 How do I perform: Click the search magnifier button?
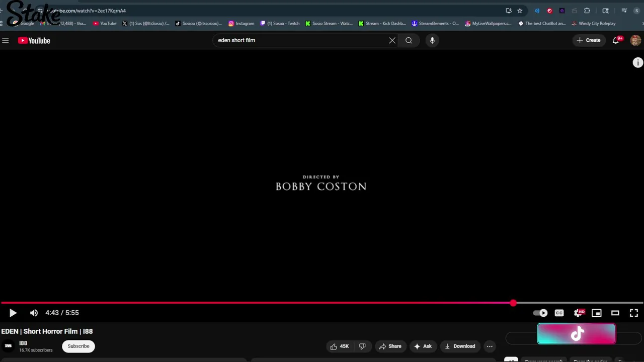click(x=409, y=40)
